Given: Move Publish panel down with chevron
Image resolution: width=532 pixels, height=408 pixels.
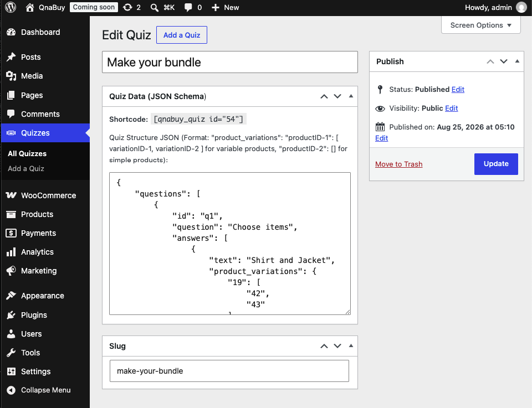Looking at the screenshot, I should pyautogui.click(x=504, y=61).
